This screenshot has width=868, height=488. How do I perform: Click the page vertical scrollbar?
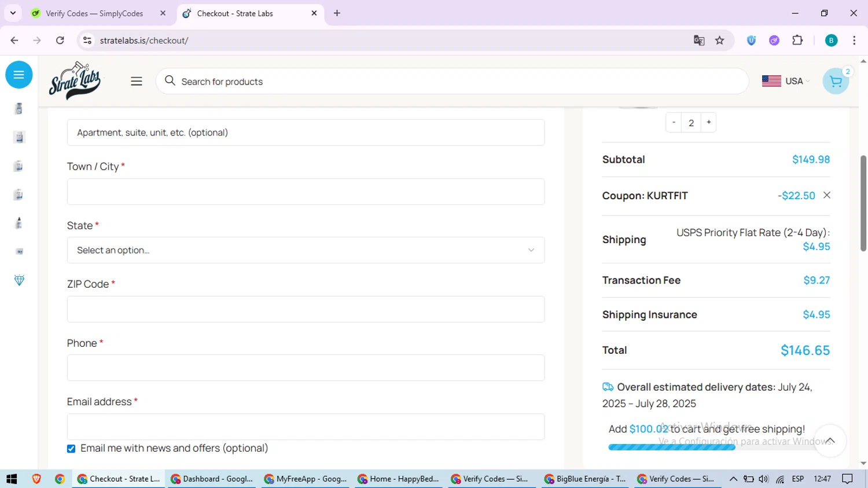tap(863, 203)
